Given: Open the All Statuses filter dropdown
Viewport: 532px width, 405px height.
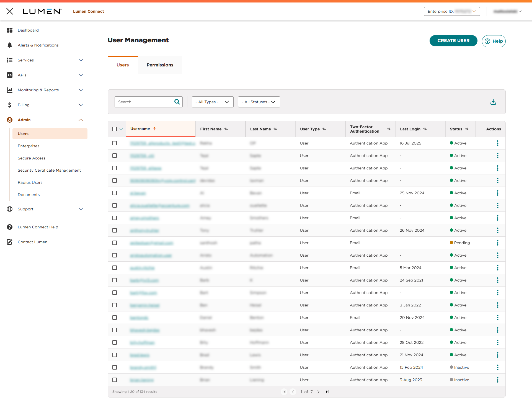Looking at the screenshot, I should 259,102.
